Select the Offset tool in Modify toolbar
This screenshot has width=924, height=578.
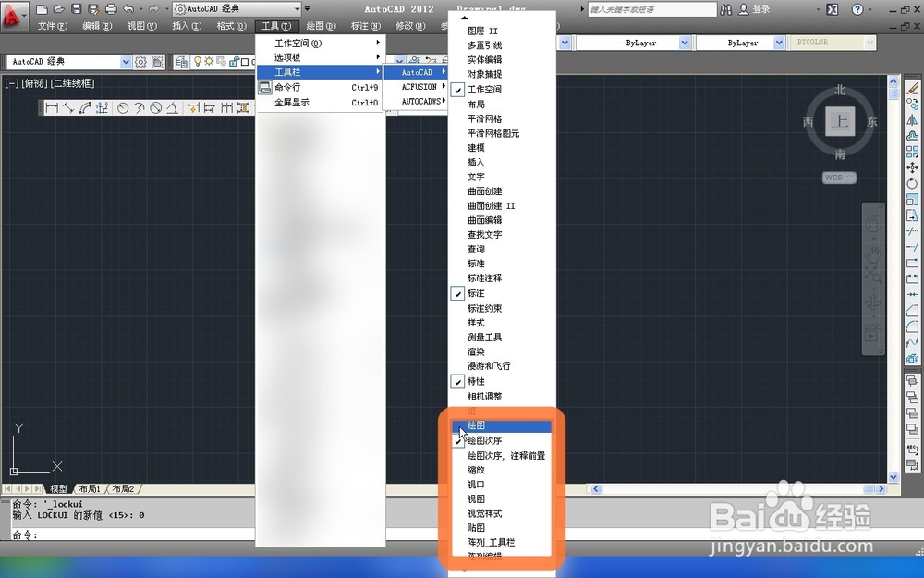(912, 136)
